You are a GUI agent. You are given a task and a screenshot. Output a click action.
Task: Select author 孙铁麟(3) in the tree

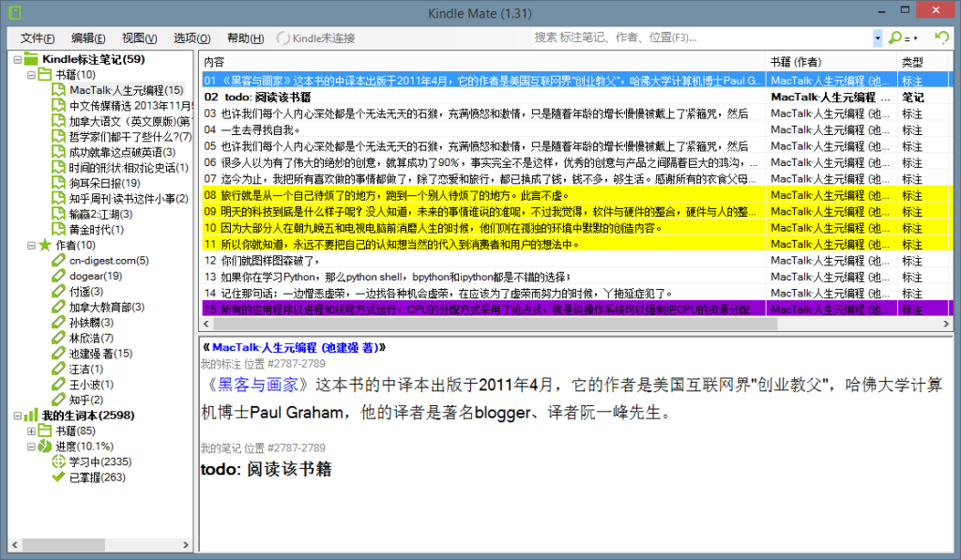tap(91, 323)
